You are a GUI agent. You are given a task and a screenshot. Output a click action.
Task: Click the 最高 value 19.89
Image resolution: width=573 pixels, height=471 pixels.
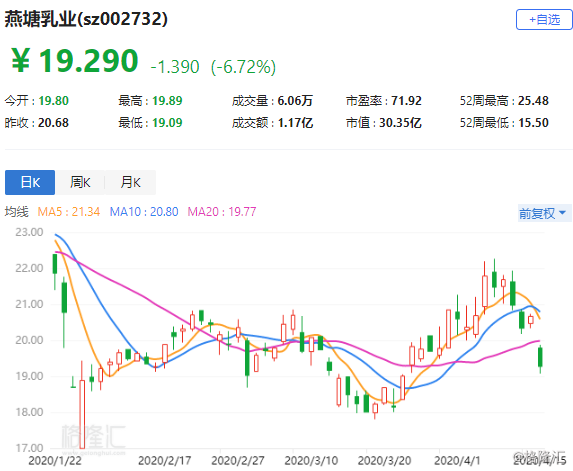tap(167, 100)
